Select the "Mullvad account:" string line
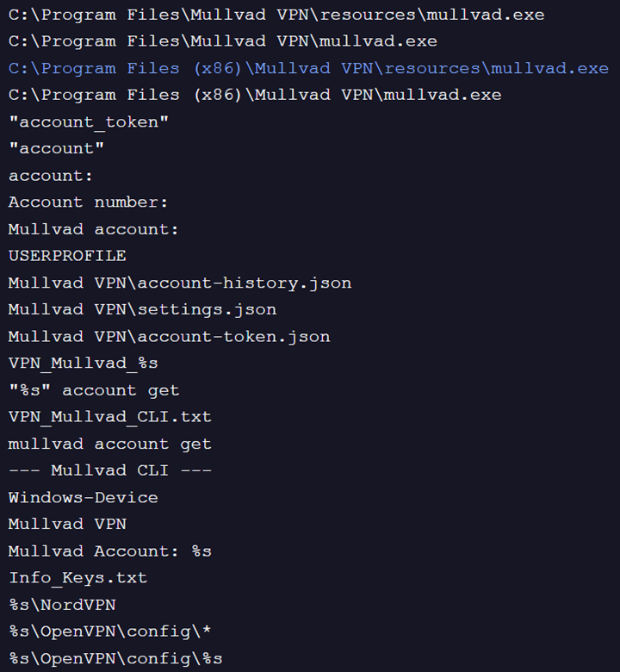 click(94, 229)
